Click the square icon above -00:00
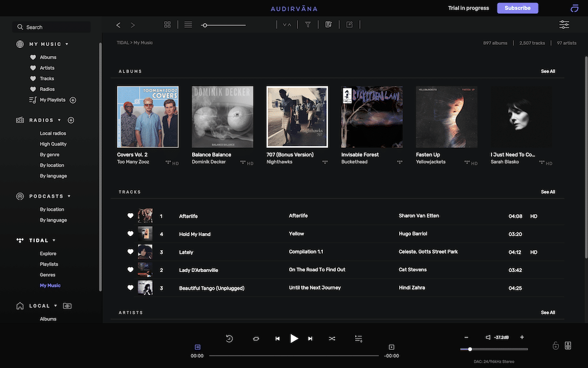Image resolution: width=588 pixels, height=368 pixels. tap(392, 347)
